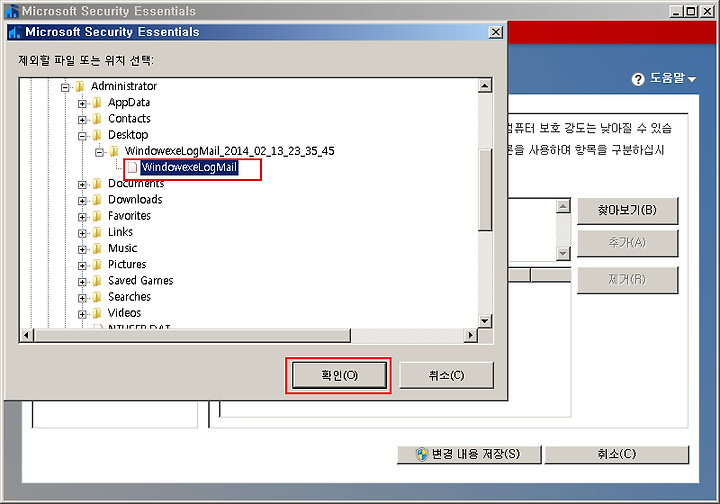Expand the Links tree node
This screenshot has height=504, width=720.
(x=82, y=233)
